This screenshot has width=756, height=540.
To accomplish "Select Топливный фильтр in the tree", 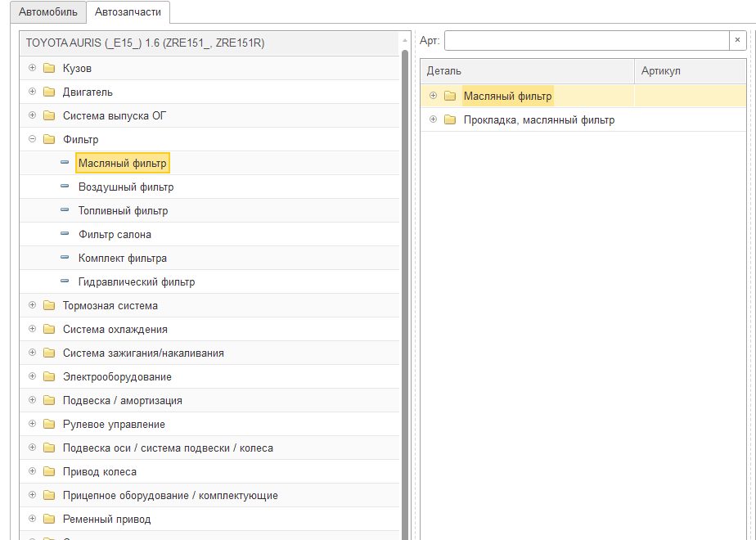I will (x=123, y=211).
